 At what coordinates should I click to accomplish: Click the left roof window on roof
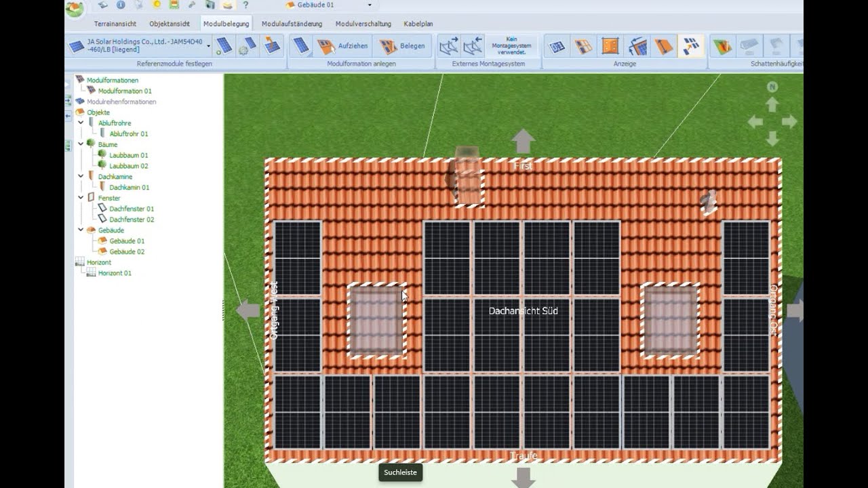pyautogui.click(x=376, y=321)
